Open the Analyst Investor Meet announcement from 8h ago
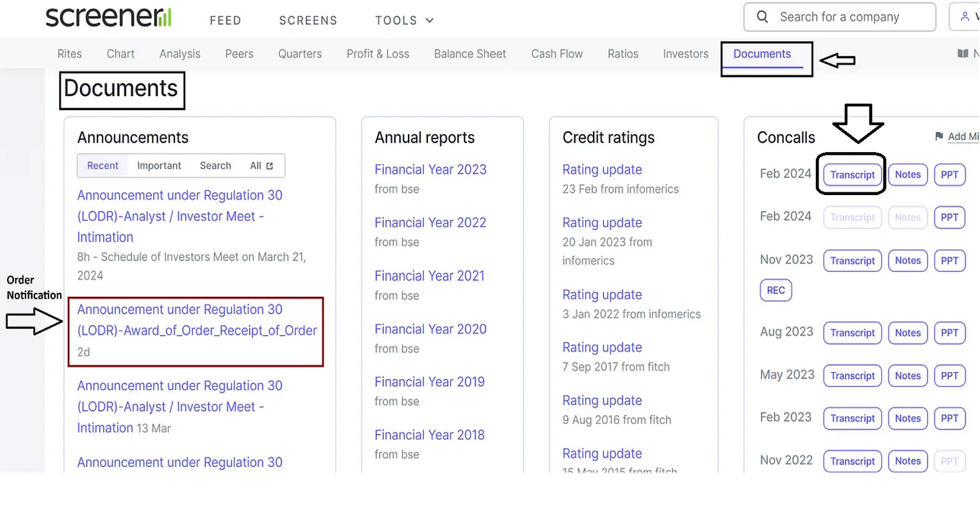 click(x=178, y=216)
